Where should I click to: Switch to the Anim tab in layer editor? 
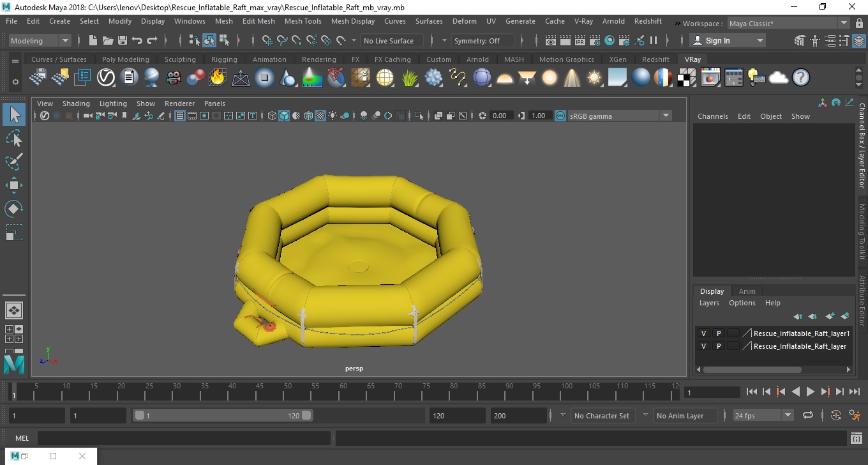tap(747, 291)
